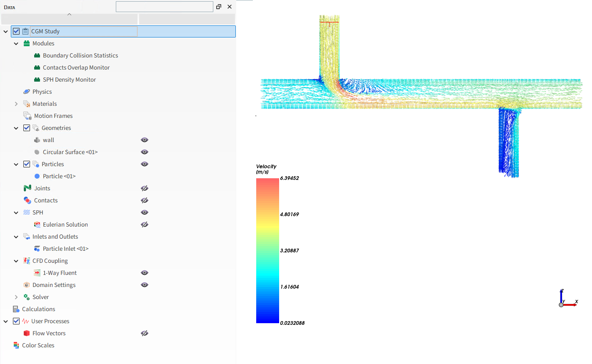Select Particle Inlet <01> item
Screen dimensions: 592x364
coord(65,249)
